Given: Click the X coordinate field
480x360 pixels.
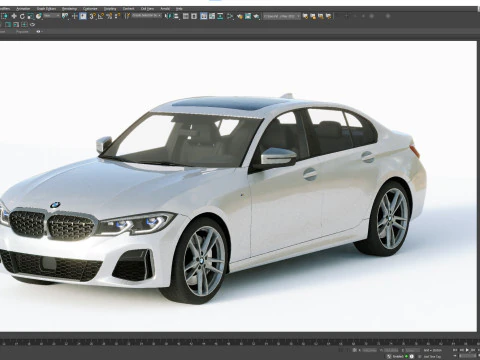Looking at the screenshot, I should [x=369, y=350].
